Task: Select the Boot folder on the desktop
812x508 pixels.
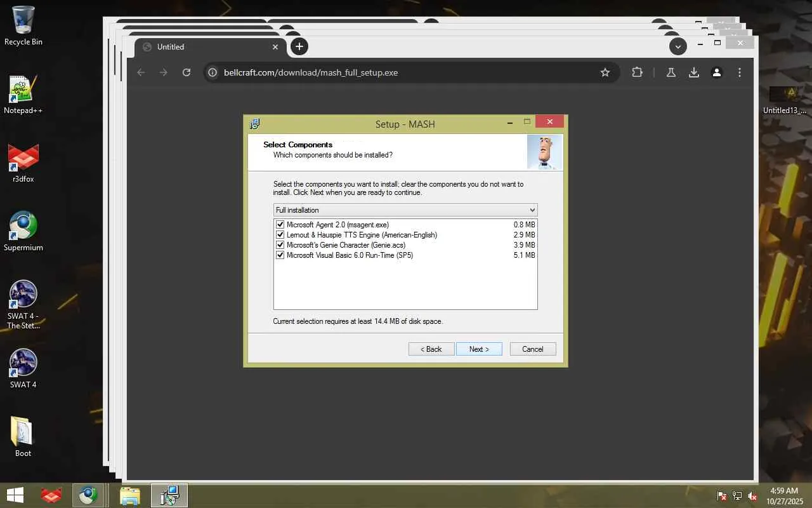Action: pyautogui.click(x=23, y=438)
